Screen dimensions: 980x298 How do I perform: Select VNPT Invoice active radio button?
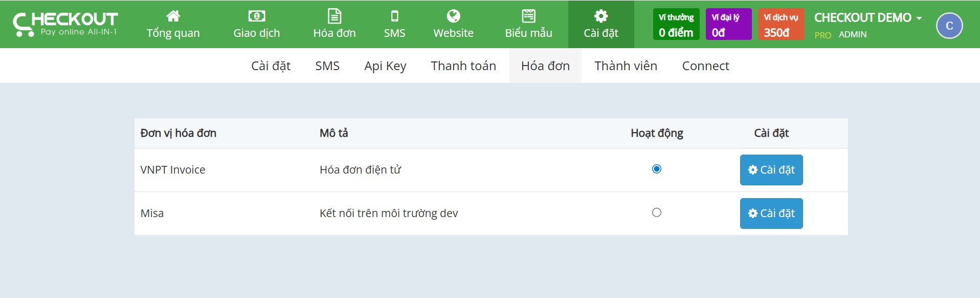coord(657,169)
